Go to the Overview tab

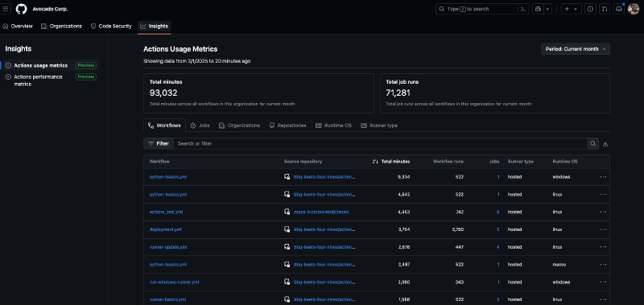click(18, 27)
